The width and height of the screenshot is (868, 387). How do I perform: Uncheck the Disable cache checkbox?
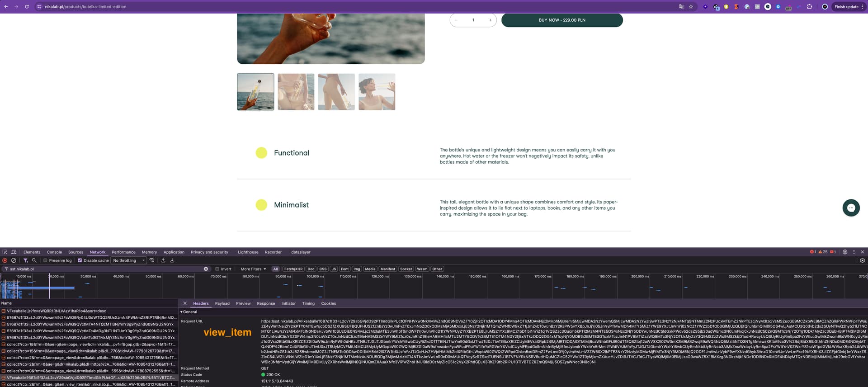[x=80, y=260]
